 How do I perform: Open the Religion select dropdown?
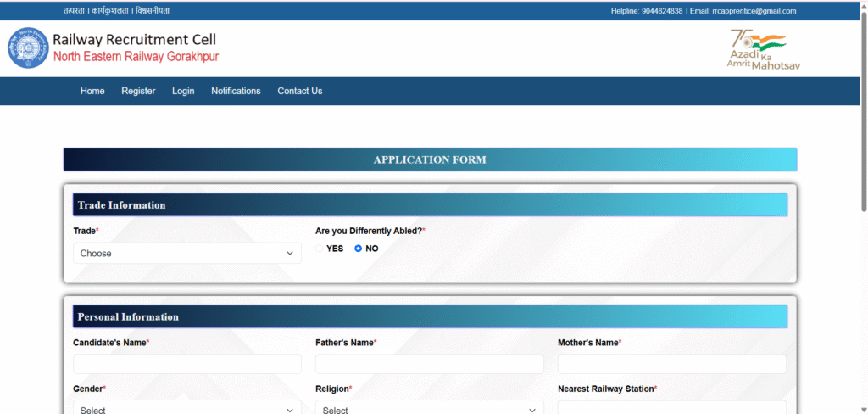(x=429, y=410)
